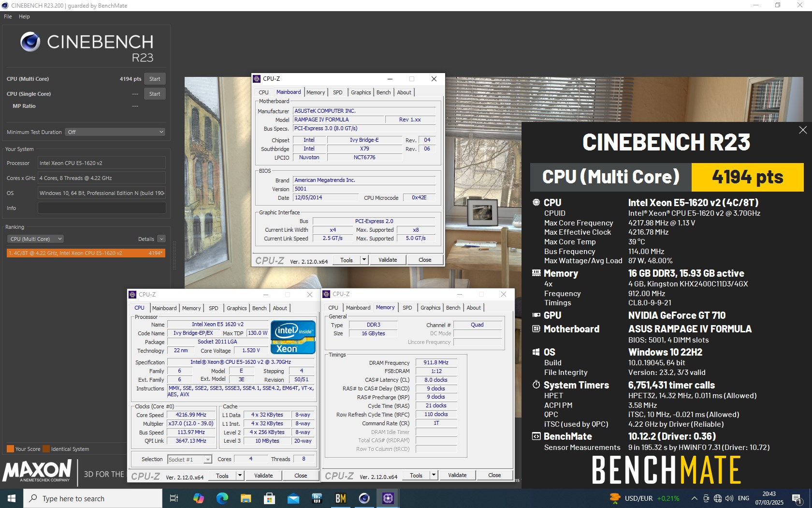Click Validate in the CPU tab window
The image size is (812, 508).
pos(263,476)
